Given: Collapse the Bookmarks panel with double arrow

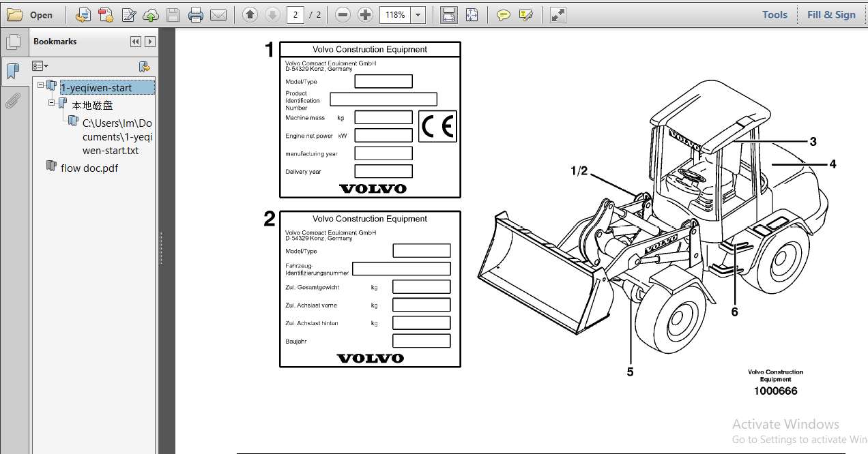Looking at the screenshot, I should (135, 42).
